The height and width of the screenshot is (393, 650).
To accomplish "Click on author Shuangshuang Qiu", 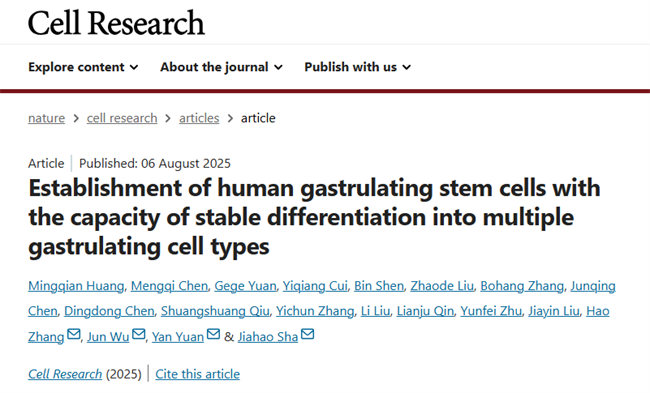I will tap(215, 311).
